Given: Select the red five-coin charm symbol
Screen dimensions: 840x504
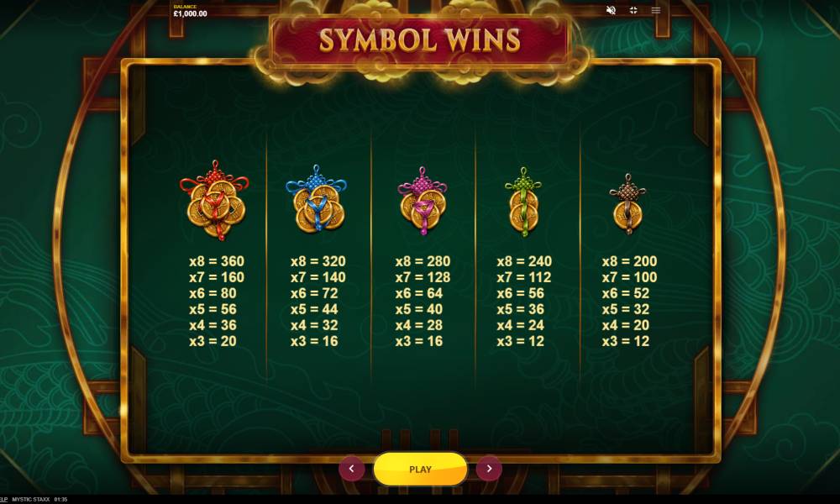Looking at the screenshot, I should [x=215, y=199].
